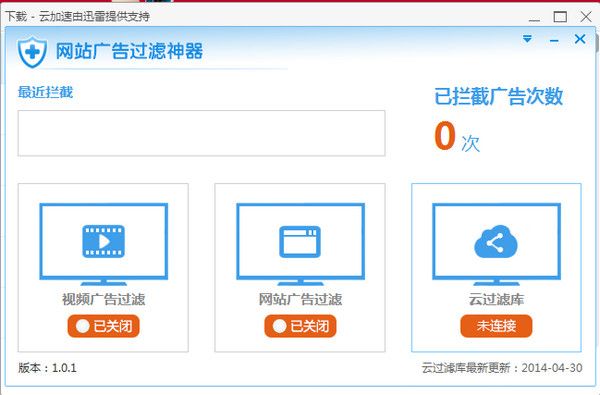Maximize the outer 下载 window
Image resolution: width=600 pixels, height=395 pixels.
[560, 17]
